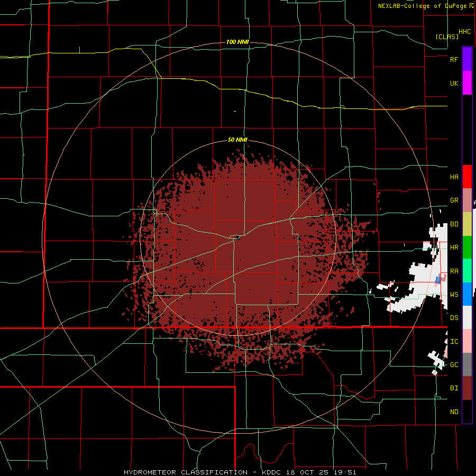Click the DS white legend swatch
Image resolution: width=476 pixels, height=476 pixels.
[x=467, y=317]
